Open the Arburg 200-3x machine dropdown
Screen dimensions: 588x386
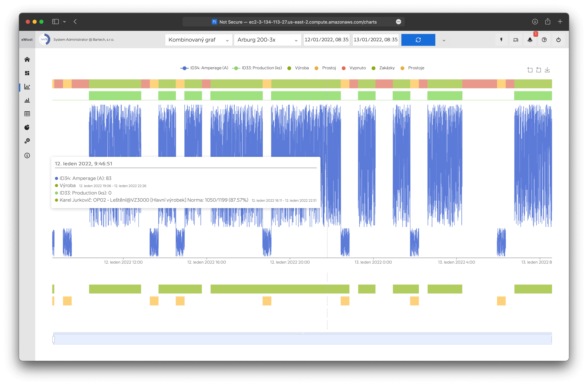[x=268, y=40]
